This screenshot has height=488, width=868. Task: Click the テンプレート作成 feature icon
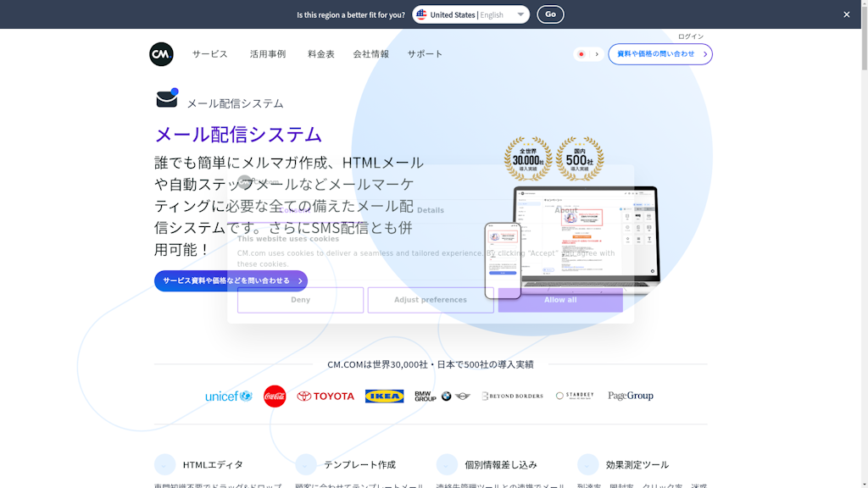(306, 464)
